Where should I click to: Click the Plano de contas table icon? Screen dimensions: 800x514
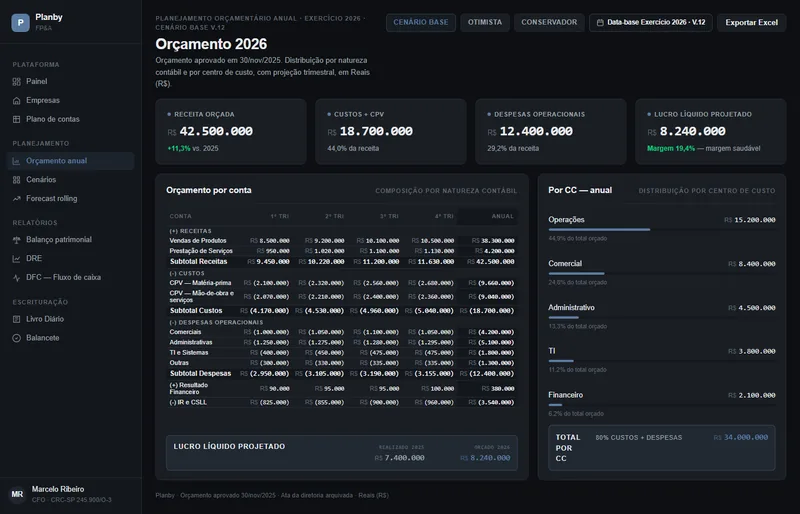coord(16,119)
